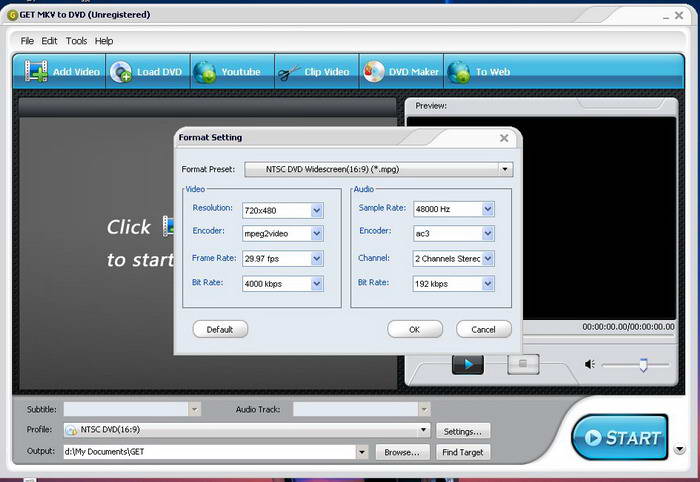The height and width of the screenshot is (482, 700).
Task: Click the Output path input field
Action: [x=208, y=453]
